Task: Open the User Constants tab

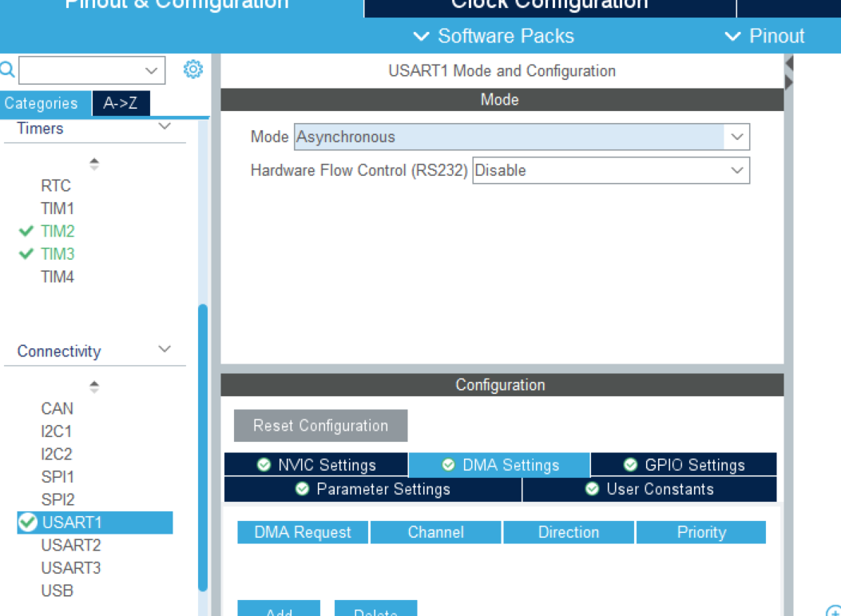Action: [649, 490]
